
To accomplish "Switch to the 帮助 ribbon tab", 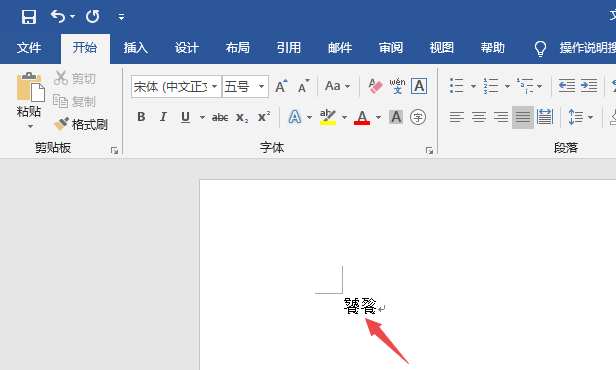I will (493, 48).
